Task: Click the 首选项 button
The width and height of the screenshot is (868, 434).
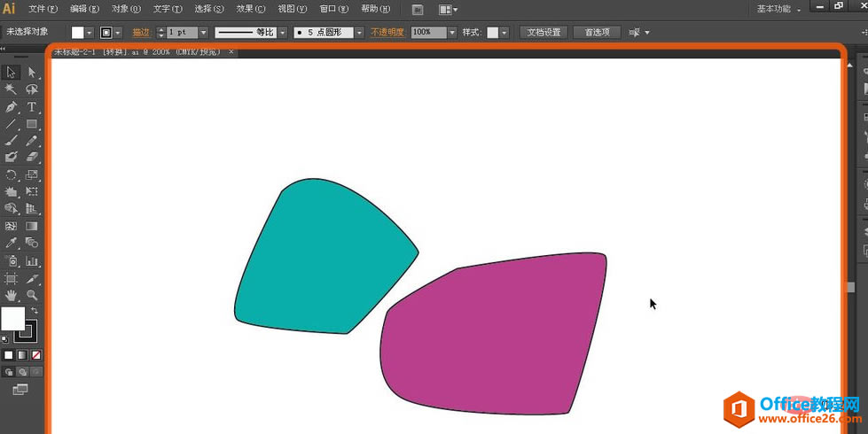Action: click(597, 33)
